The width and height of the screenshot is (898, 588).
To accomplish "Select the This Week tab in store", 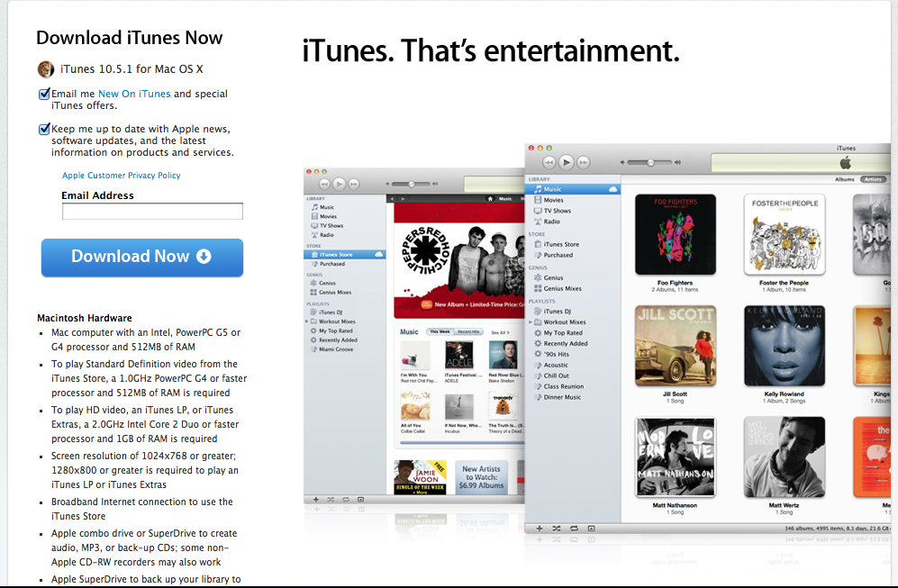I will coord(440,332).
